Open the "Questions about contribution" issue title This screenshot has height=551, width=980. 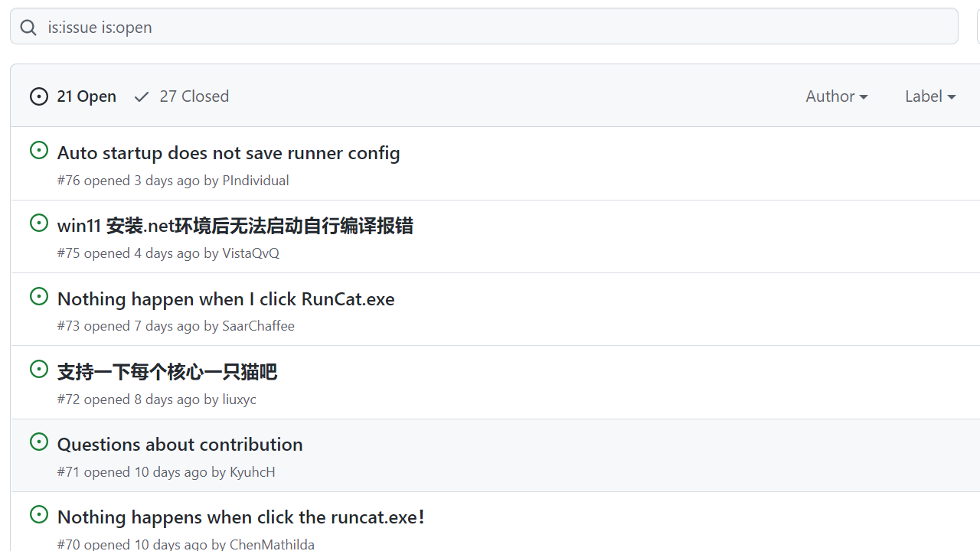click(x=180, y=444)
